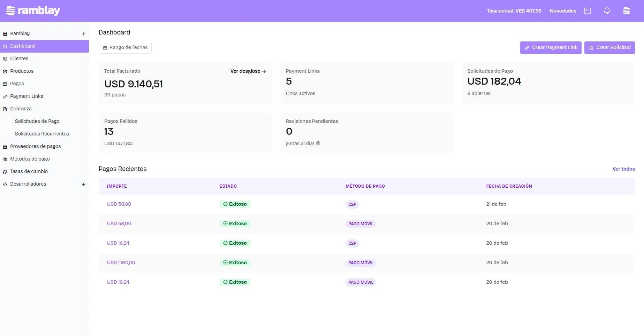Image resolution: width=644 pixels, height=336 pixels.
Task: Open the USD 1.160,00 payment entry
Action: (x=121, y=263)
